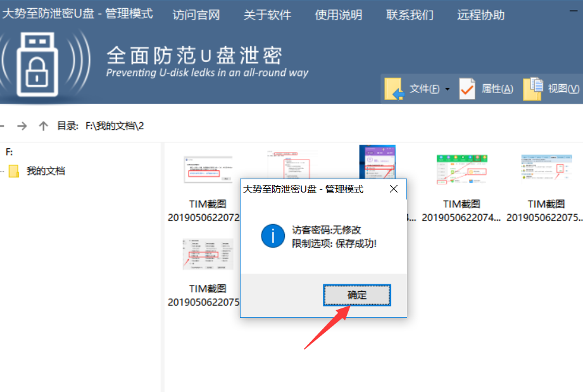Click the 我的文档 folder icon

[x=14, y=171]
